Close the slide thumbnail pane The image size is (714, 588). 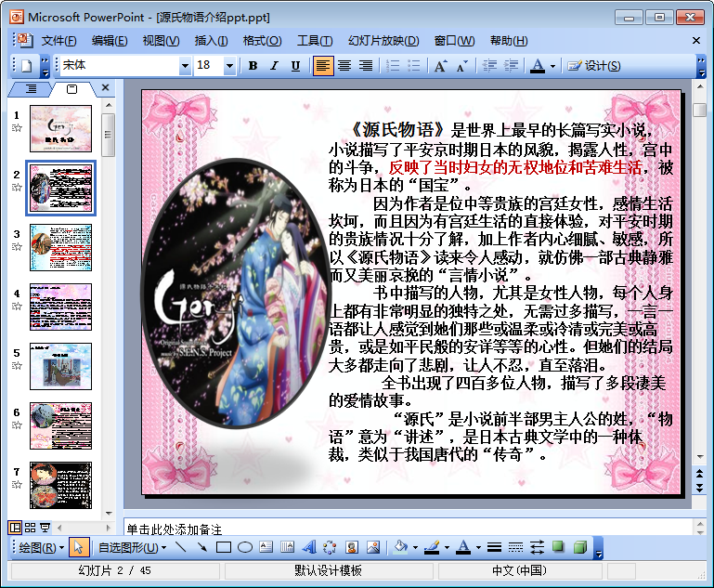[105, 87]
